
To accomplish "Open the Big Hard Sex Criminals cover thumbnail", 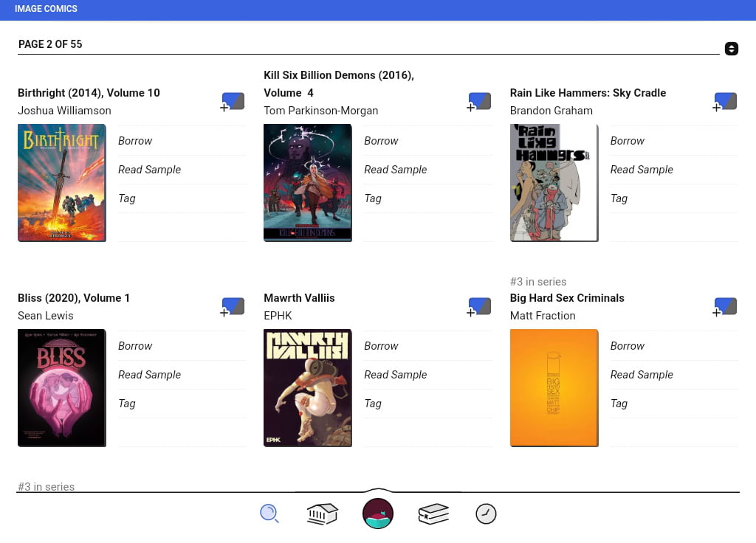I will coord(554,388).
